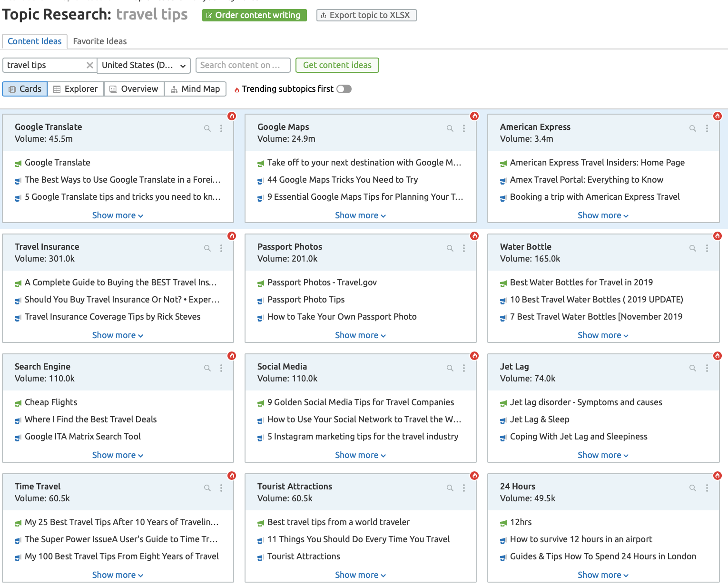The image size is (728, 585).
Task: Select the Overview view
Action: tap(134, 89)
